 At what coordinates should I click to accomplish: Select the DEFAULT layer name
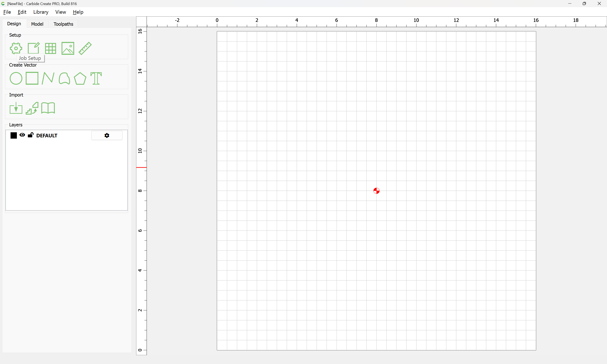47,136
